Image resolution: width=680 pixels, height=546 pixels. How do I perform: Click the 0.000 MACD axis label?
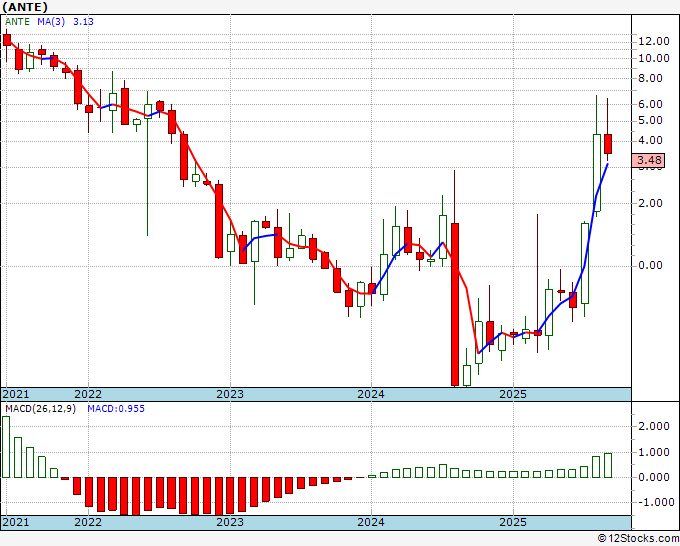coord(654,477)
